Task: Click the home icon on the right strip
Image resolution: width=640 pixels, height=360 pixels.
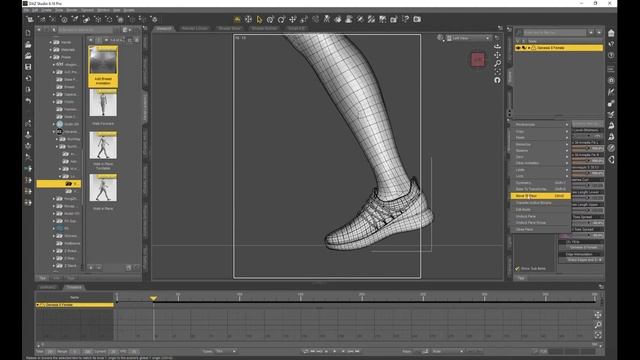Action: 611,33
